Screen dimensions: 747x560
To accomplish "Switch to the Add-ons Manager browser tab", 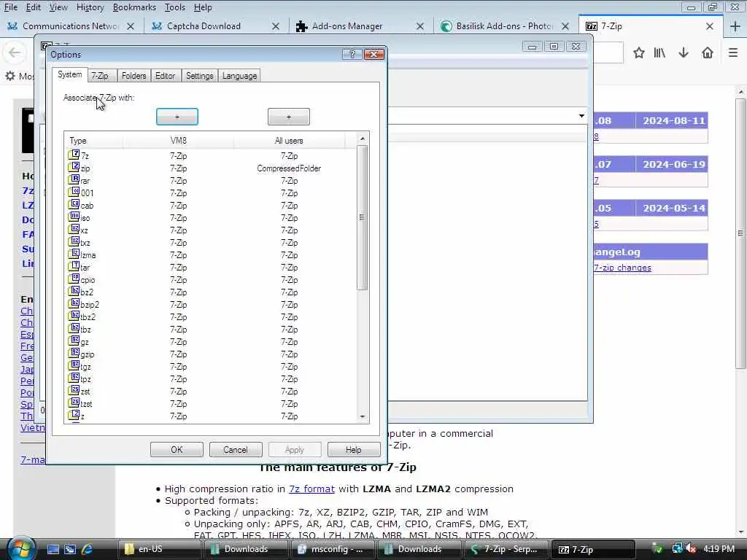I will click(361, 26).
